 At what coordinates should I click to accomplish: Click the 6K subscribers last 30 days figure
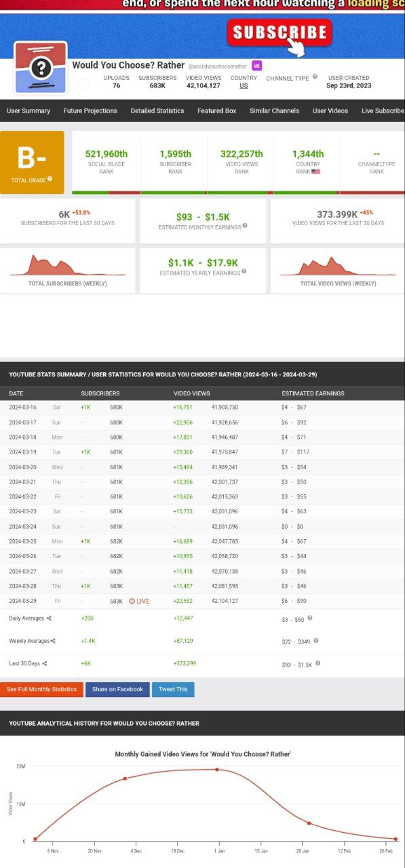tap(64, 214)
